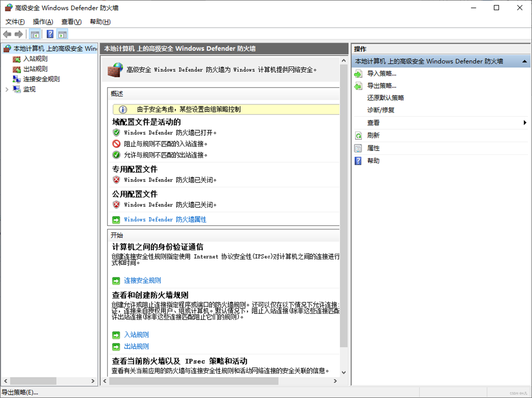Maximize the firewall window
This screenshot has height=398, width=532.
[496, 8]
